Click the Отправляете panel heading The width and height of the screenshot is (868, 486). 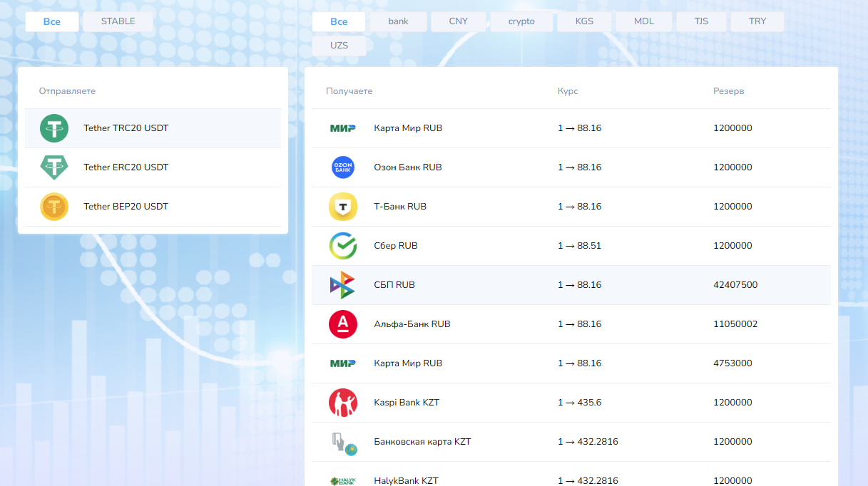coord(67,91)
